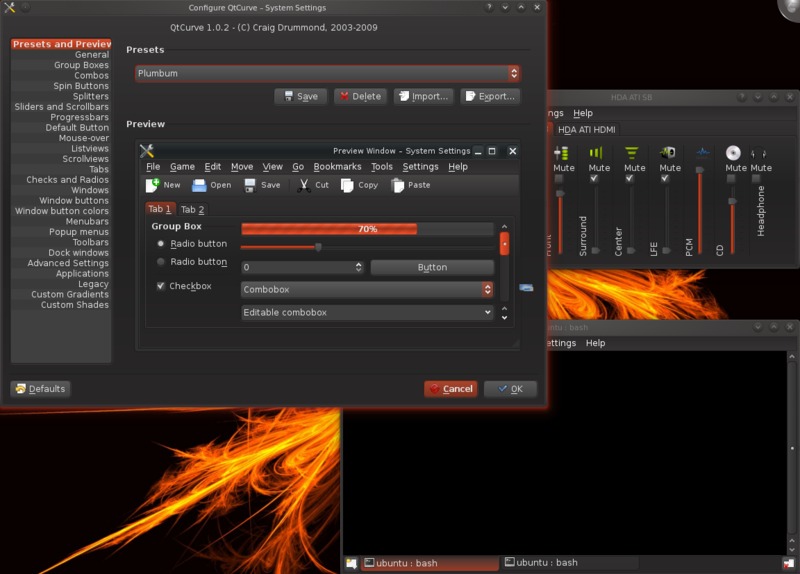Screen dimensions: 800x574
Task: Click the Export... button
Action: click(490, 96)
